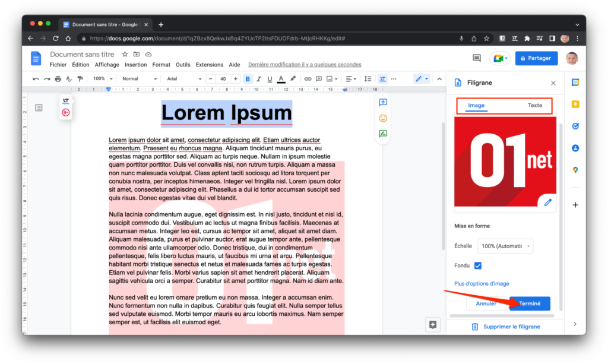608x364 pixels.
Task: Click the LanguageTool icon in toolbar
Action: point(383,79)
